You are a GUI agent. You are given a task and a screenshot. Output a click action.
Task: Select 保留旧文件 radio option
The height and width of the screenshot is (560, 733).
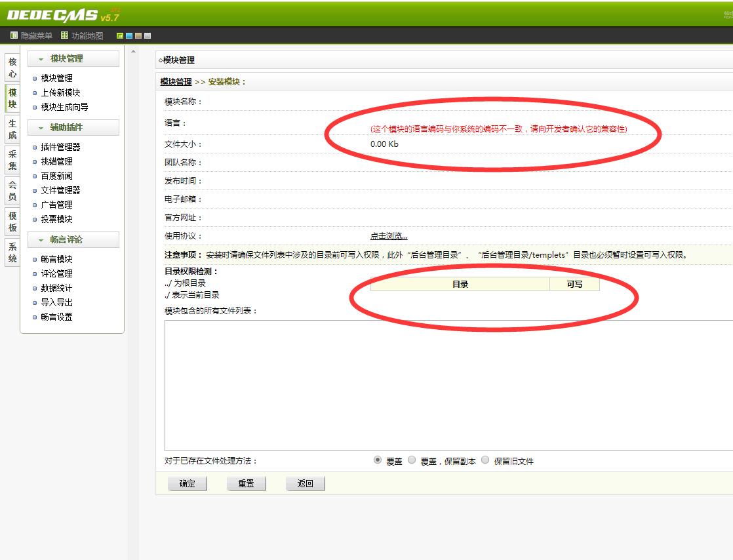coord(485,460)
